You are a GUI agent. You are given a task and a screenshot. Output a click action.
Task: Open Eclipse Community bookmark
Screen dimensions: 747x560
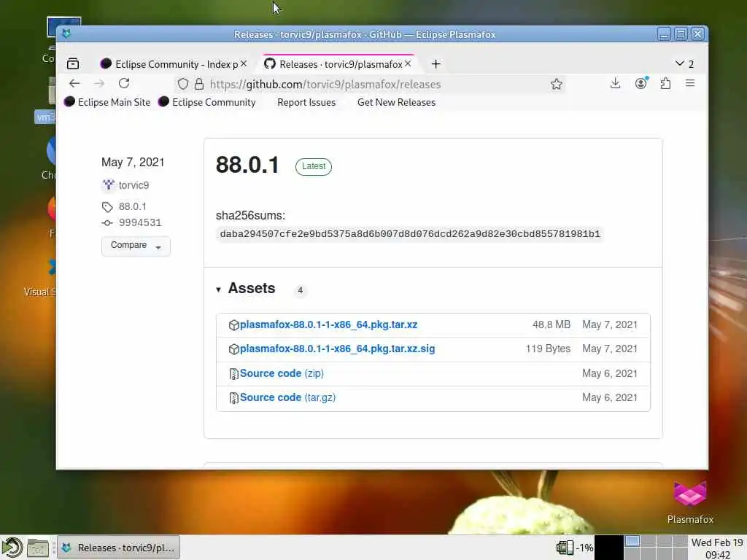[207, 102]
